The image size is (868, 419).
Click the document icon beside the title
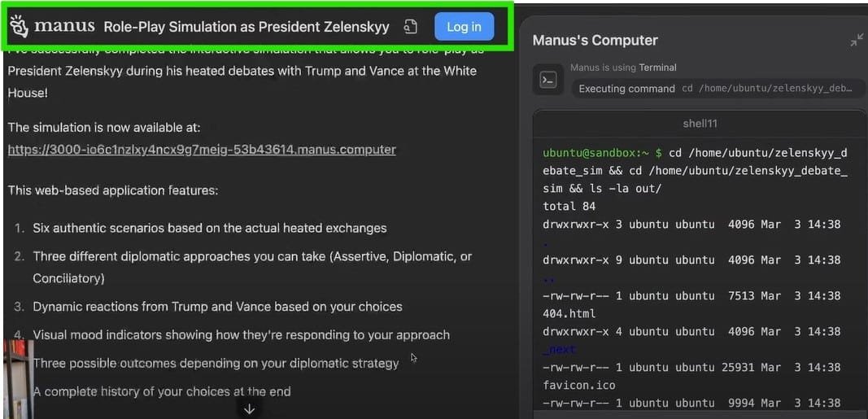pyautogui.click(x=411, y=27)
